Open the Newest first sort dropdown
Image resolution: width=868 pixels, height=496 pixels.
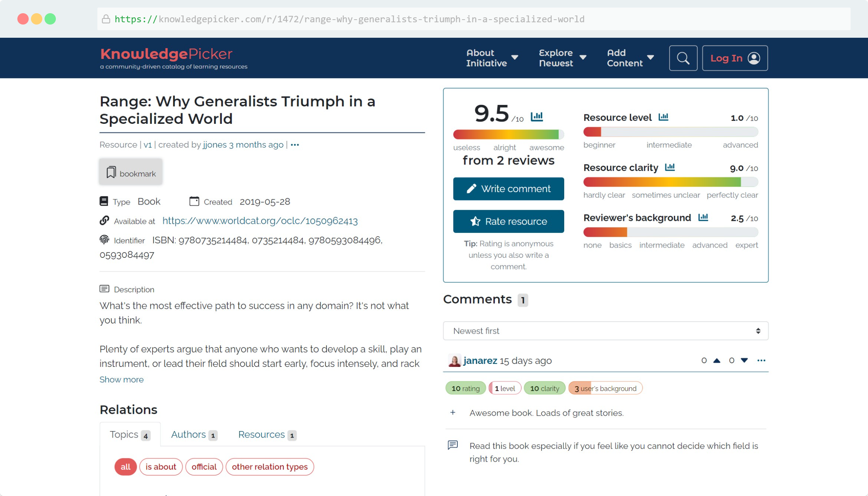(605, 331)
